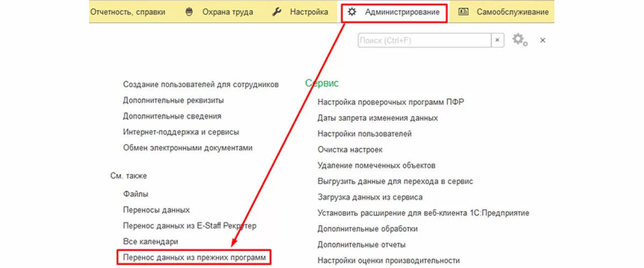Open Обмен электронными документами
644x268 pixels.
(x=187, y=147)
